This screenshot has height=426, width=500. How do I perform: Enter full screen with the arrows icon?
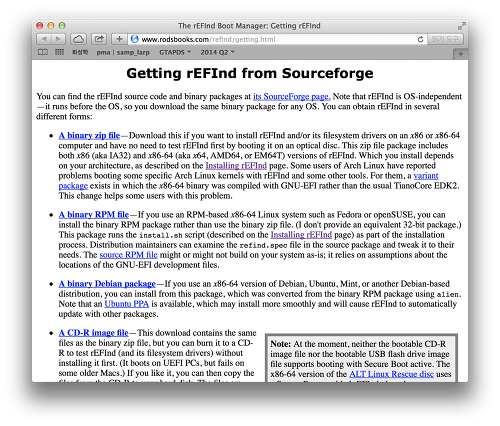pos(462,26)
